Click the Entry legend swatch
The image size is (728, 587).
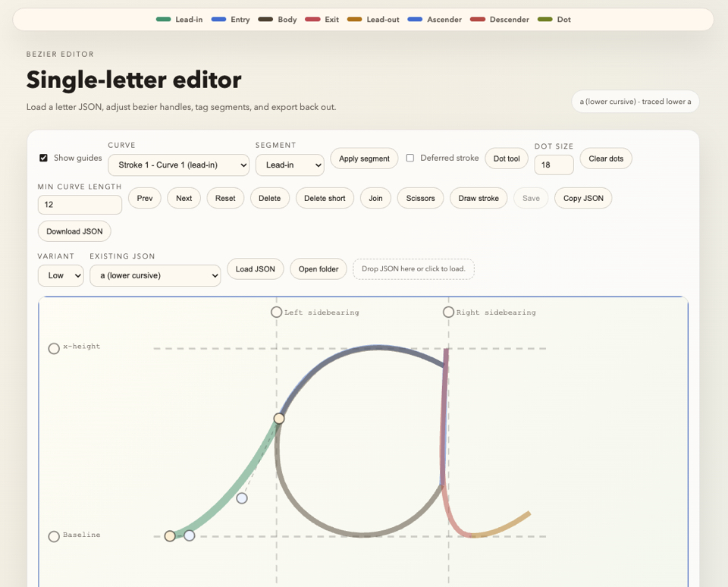(x=218, y=20)
